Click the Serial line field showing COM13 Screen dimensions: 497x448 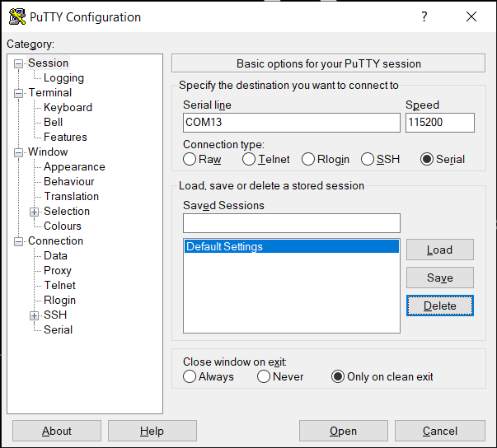tap(292, 123)
